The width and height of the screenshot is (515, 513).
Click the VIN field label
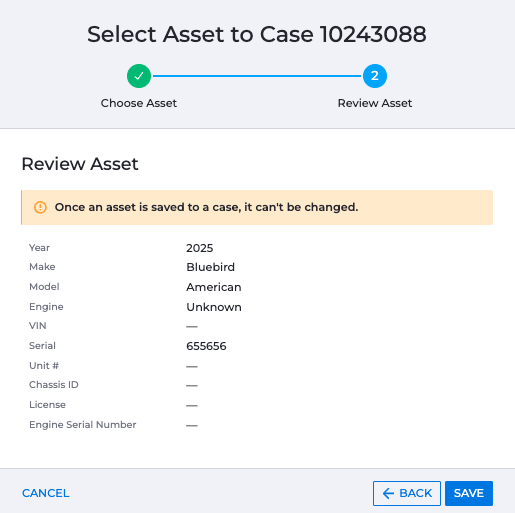point(38,326)
